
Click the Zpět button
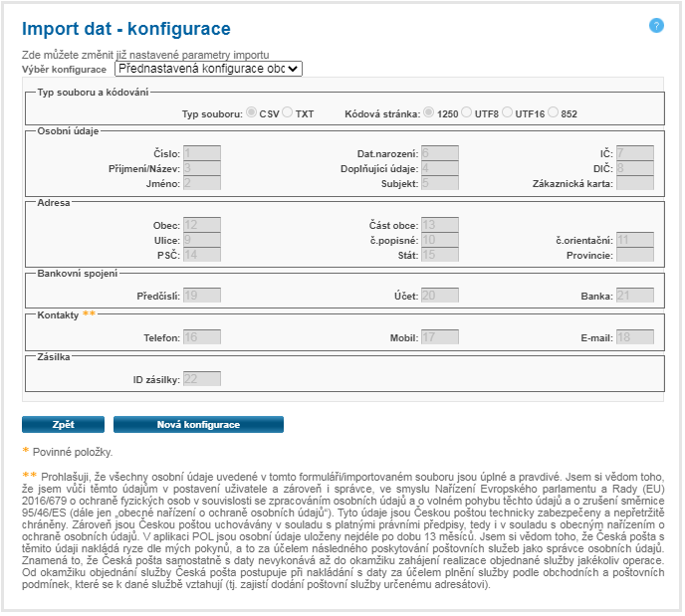point(63,425)
